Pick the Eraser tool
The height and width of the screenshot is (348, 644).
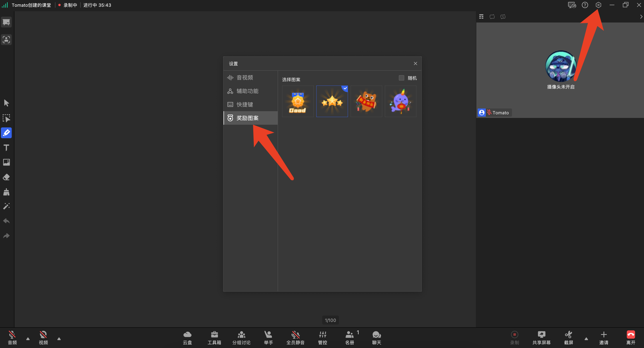(x=6, y=177)
